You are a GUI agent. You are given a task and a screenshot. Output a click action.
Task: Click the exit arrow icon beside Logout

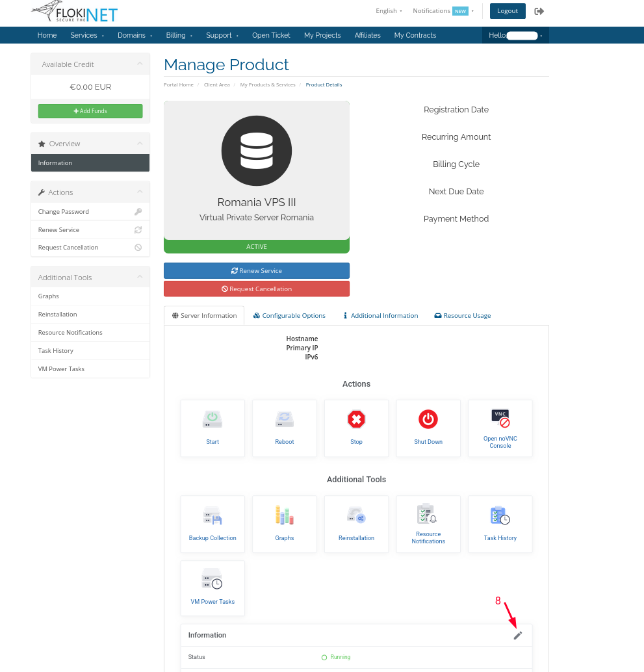pos(539,11)
